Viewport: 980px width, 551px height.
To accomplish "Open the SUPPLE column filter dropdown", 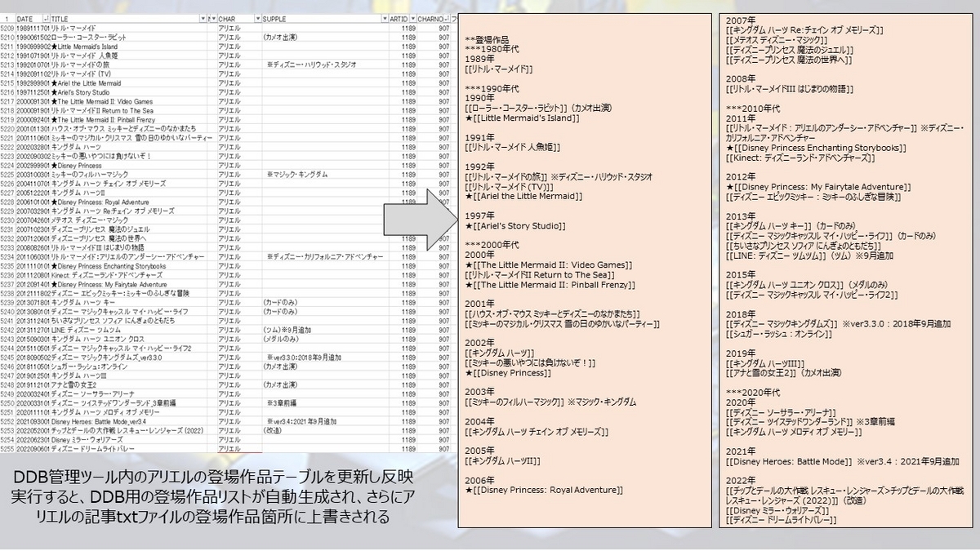I will coord(383,18).
